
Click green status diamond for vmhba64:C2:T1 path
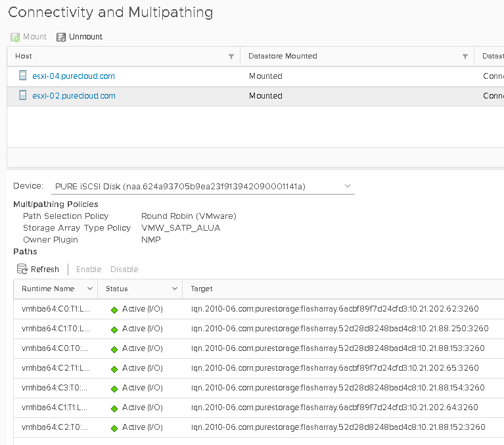pos(114,369)
